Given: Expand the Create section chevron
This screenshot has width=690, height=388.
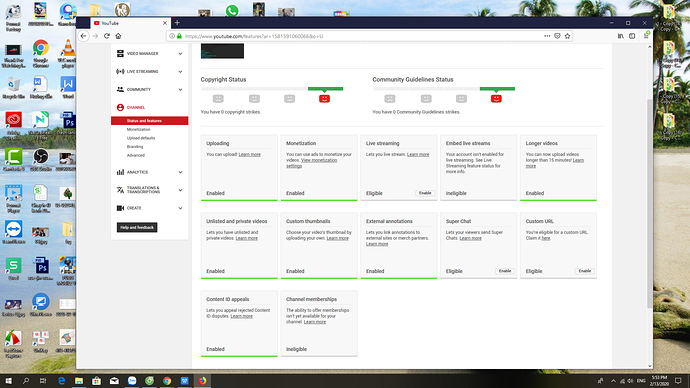Looking at the screenshot, I should point(180,209).
